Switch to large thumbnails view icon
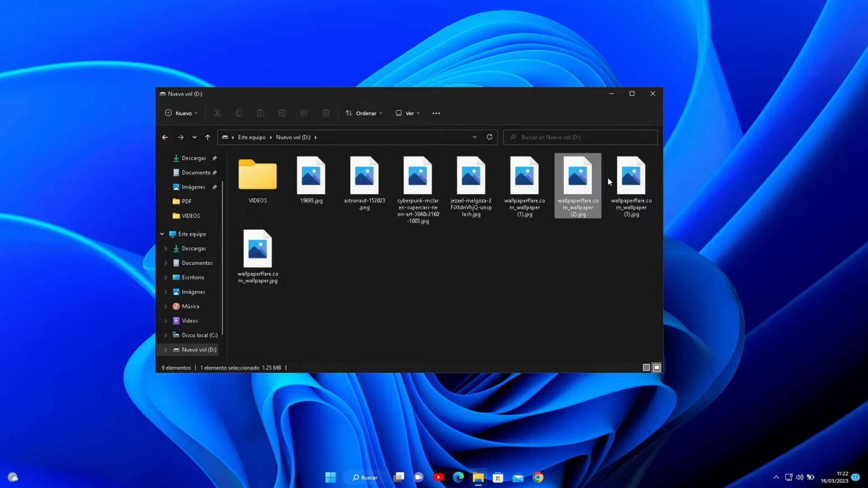 [x=657, y=368]
